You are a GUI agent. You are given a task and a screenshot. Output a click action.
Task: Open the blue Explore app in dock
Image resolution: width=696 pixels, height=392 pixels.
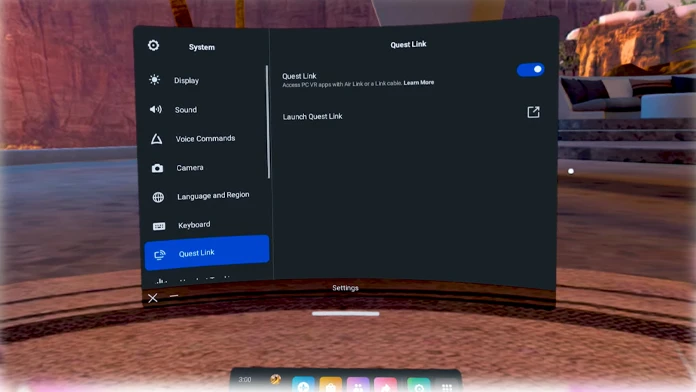click(x=304, y=384)
